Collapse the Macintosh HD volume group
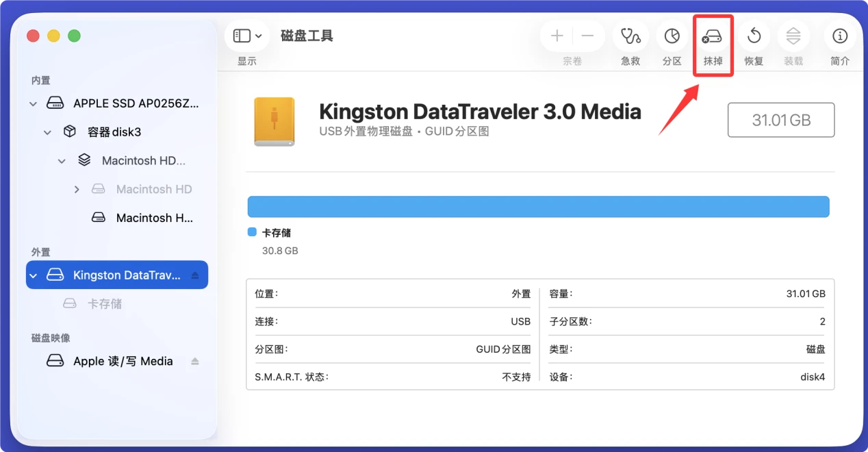868x452 pixels. (62, 161)
